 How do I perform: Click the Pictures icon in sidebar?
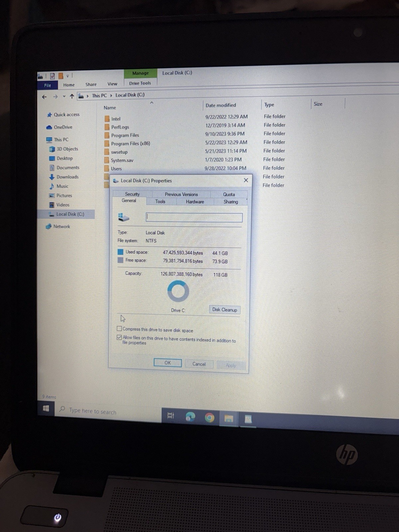(x=52, y=196)
